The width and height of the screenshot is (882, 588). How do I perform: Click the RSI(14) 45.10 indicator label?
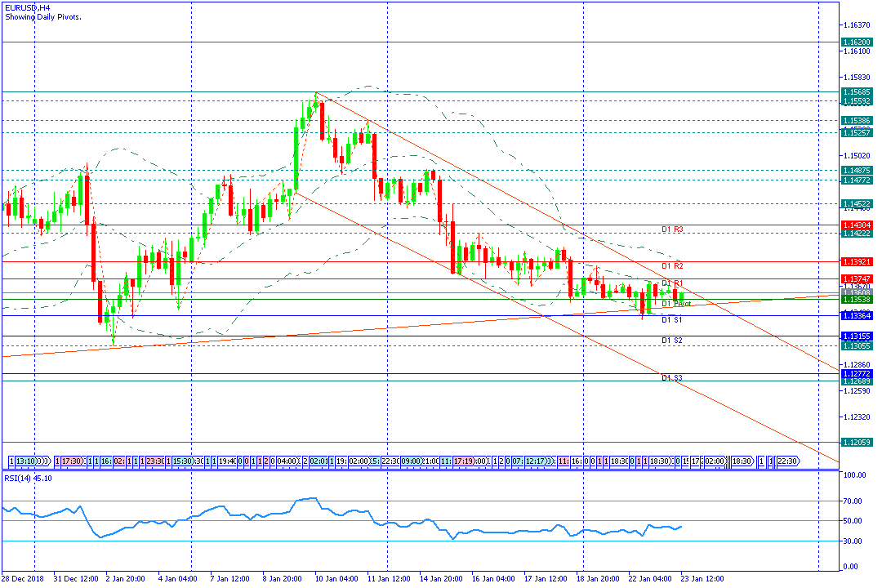pos(29,479)
